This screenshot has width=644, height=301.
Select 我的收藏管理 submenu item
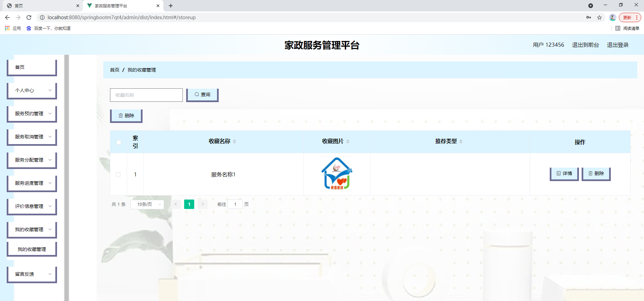click(32, 249)
